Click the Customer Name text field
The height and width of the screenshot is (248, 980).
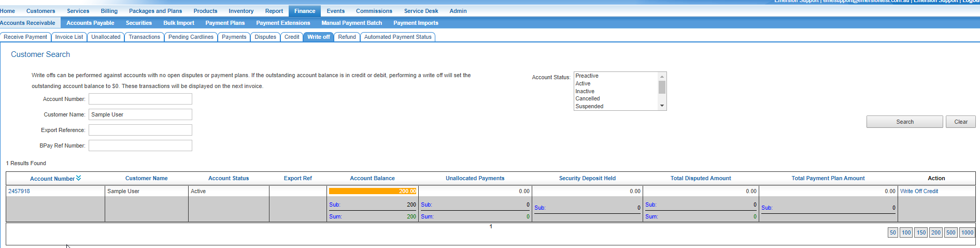(x=140, y=114)
